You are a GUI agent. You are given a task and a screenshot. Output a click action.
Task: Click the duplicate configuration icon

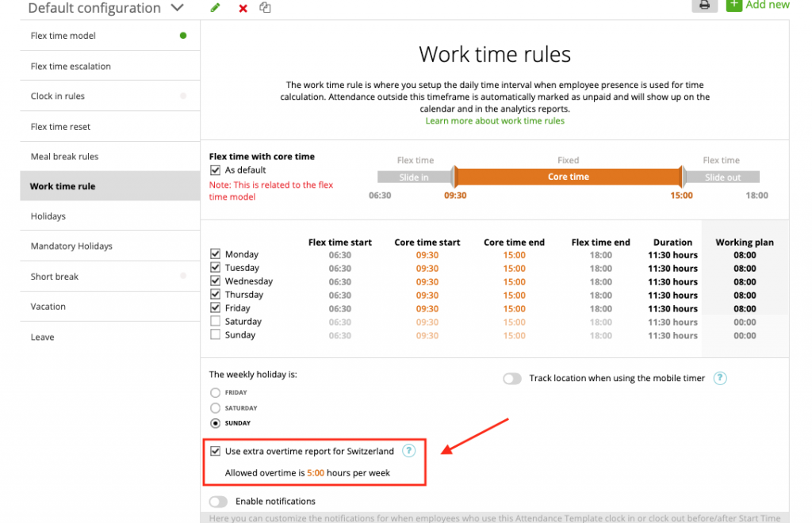(265, 7)
